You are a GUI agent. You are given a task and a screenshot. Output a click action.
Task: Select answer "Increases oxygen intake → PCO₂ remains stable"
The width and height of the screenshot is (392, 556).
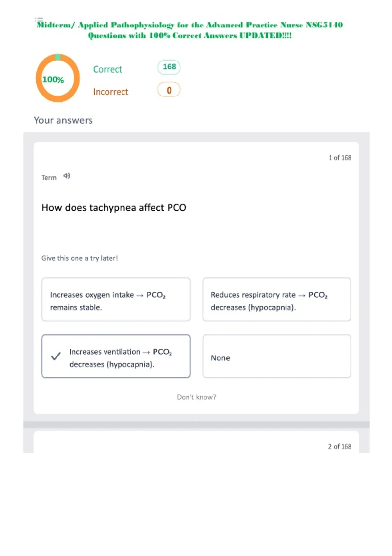pyautogui.click(x=116, y=299)
